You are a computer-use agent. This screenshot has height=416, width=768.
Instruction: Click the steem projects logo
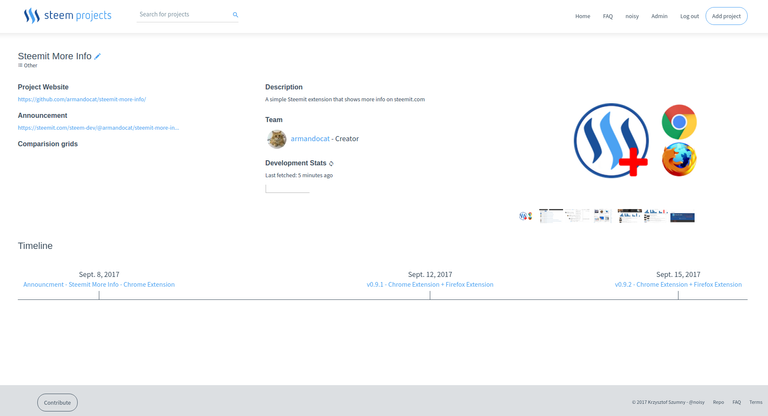pos(68,16)
